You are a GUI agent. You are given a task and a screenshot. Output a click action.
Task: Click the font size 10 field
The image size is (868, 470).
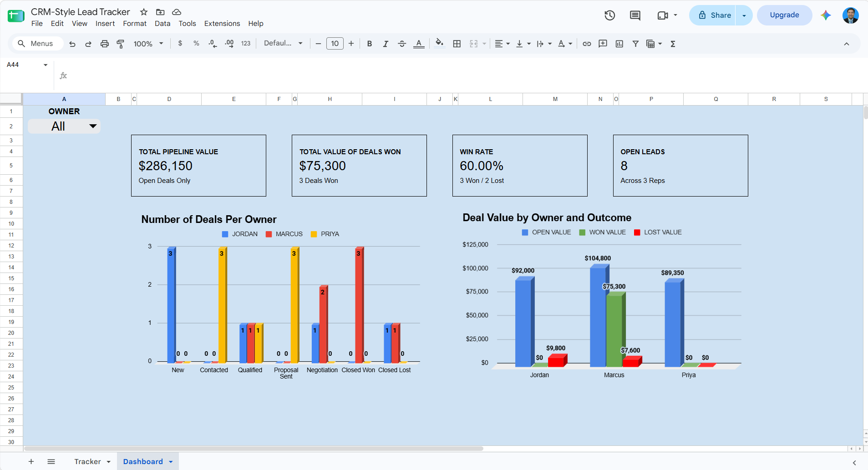point(335,44)
